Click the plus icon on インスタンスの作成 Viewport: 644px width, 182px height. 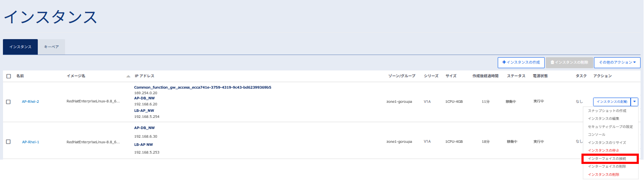(x=504, y=63)
